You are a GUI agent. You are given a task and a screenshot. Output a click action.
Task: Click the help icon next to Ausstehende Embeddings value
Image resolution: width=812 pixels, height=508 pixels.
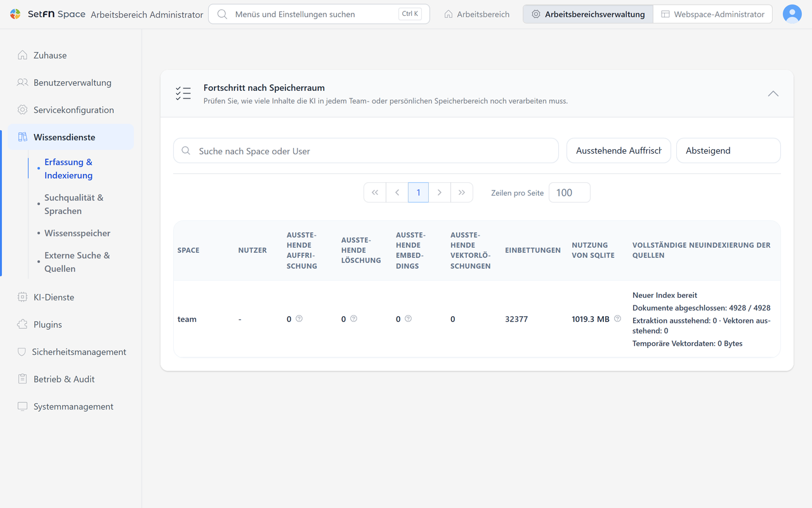click(409, 319)
